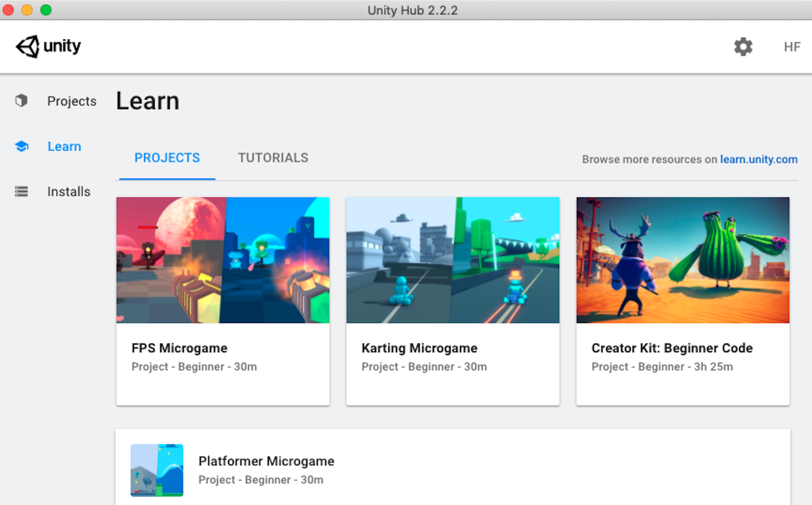Viewport: 812px width, 505px height.
Task: Select the PROJECTS tab
Action: pos(167,158)
